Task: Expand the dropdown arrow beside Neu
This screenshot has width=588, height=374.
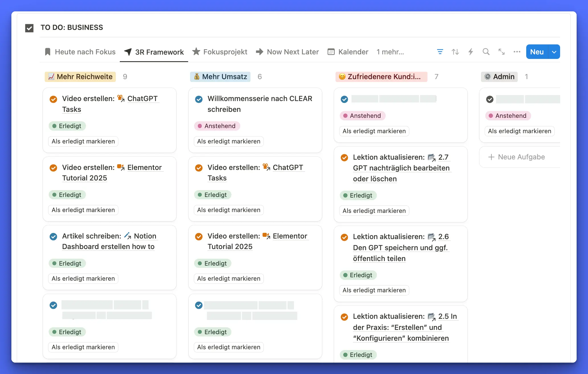Action: [x=554, y=52]
